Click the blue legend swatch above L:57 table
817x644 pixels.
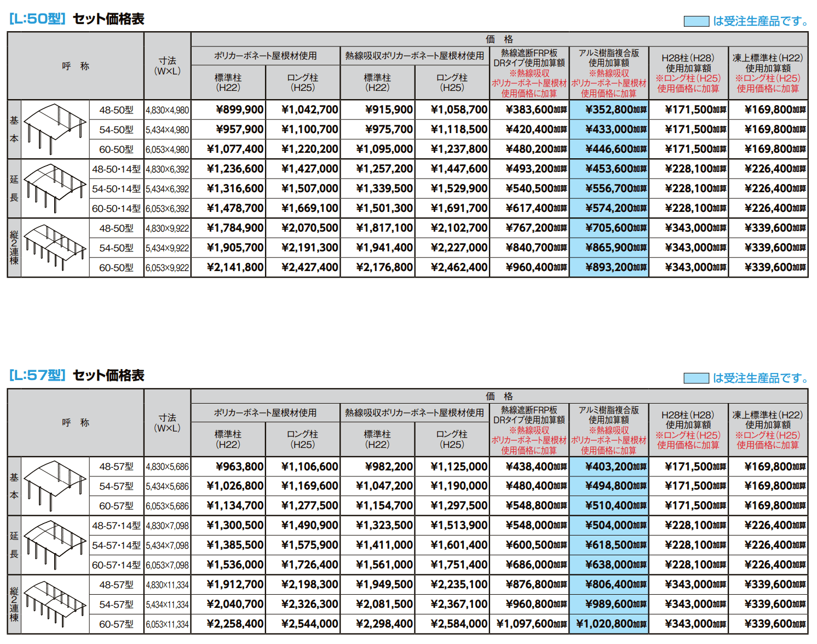tap(696, 378)
